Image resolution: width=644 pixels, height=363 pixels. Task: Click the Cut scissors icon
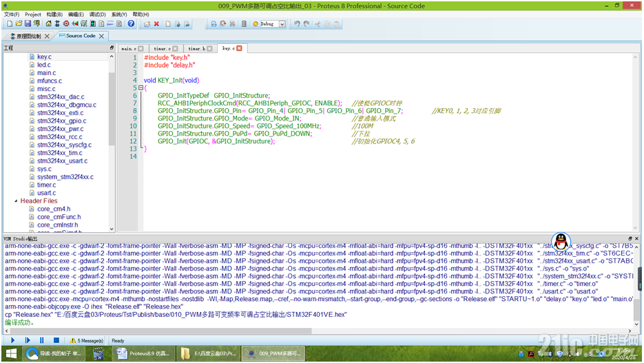[x=318, y=24]
